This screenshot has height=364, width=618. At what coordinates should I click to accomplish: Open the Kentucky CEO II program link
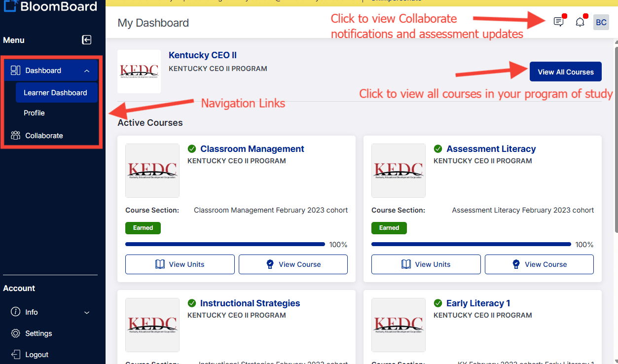coord(203,55)
